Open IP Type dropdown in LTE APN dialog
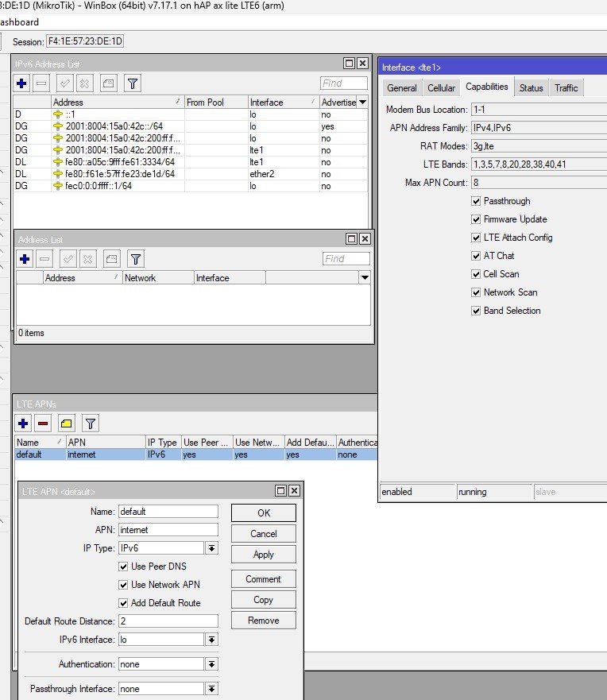 211,548
